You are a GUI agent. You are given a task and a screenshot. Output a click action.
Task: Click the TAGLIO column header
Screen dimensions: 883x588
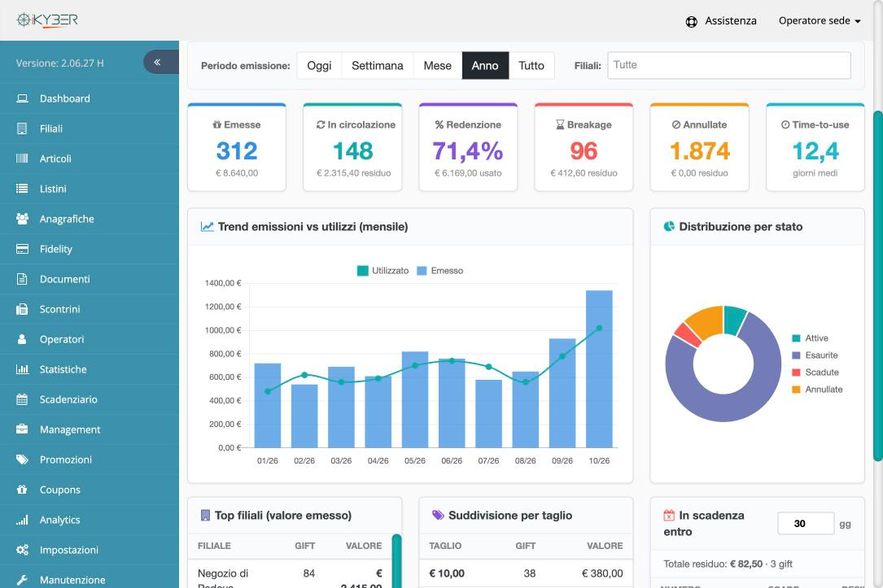pyautogui.click(x=445, y=546)
